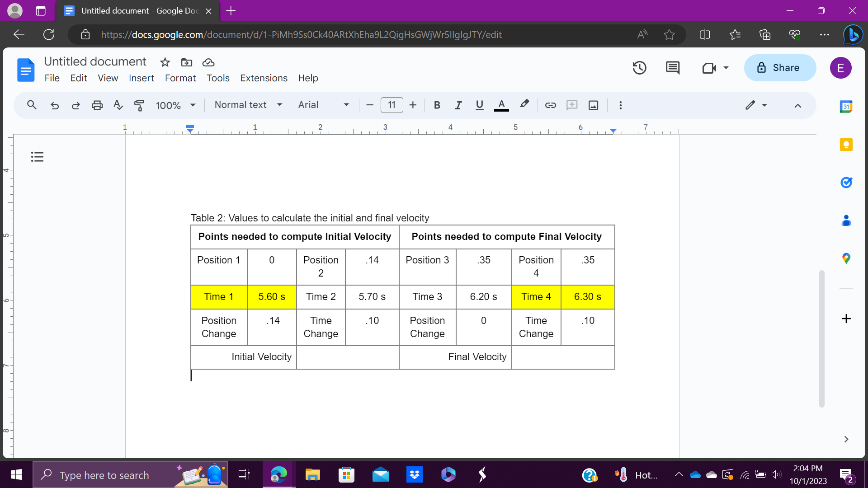This screenshot has width=868, height=488.
Task: Undo the last action
Action: point(54,105)
